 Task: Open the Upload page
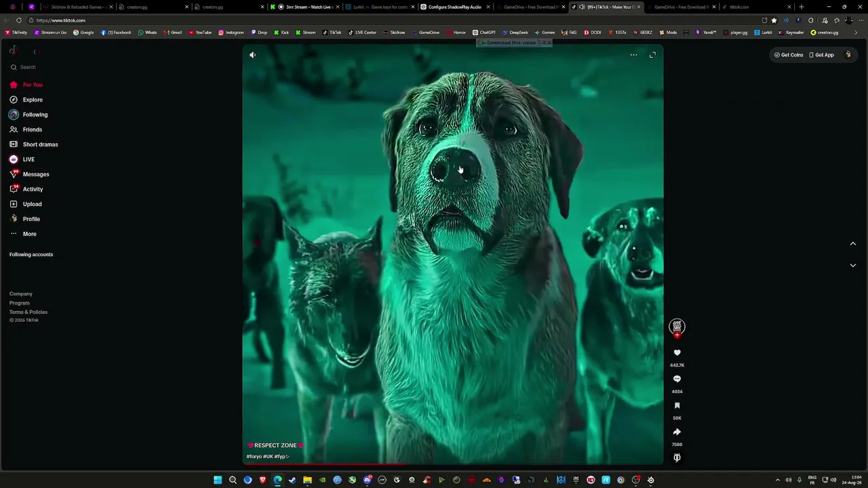click(x=27, y=204)
